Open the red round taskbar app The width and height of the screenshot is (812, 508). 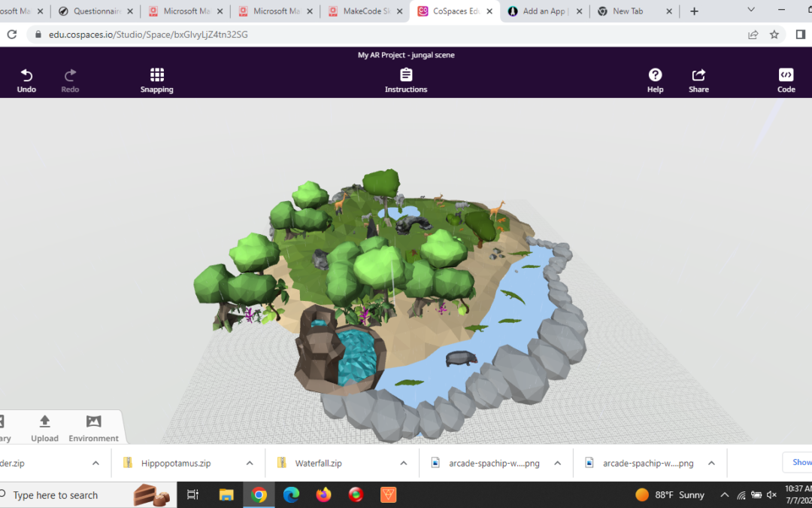(356, 495)
